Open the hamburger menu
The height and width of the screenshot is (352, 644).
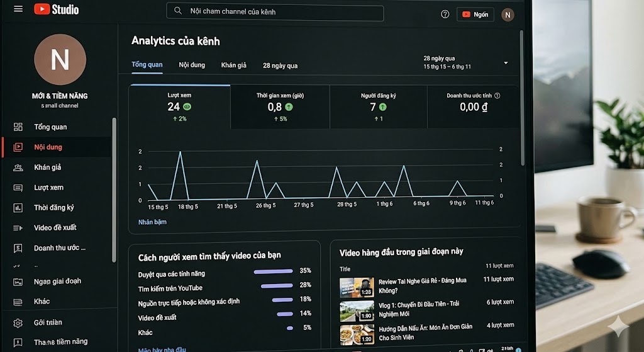18,9
